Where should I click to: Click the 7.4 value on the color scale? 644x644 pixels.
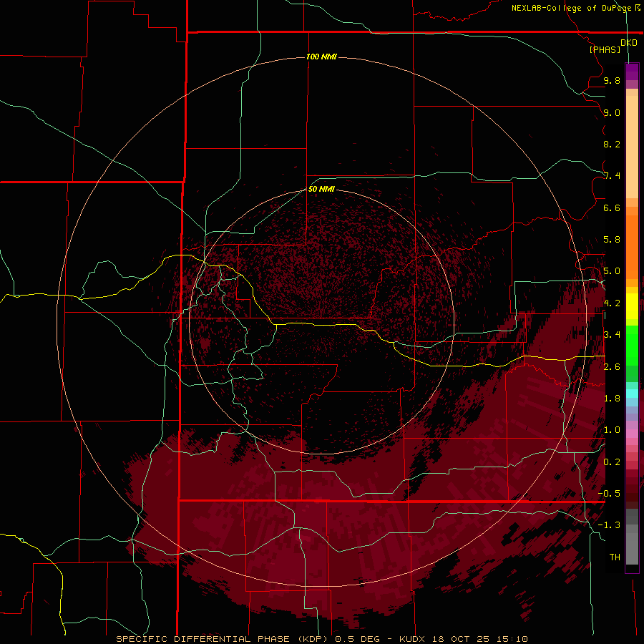612,176
